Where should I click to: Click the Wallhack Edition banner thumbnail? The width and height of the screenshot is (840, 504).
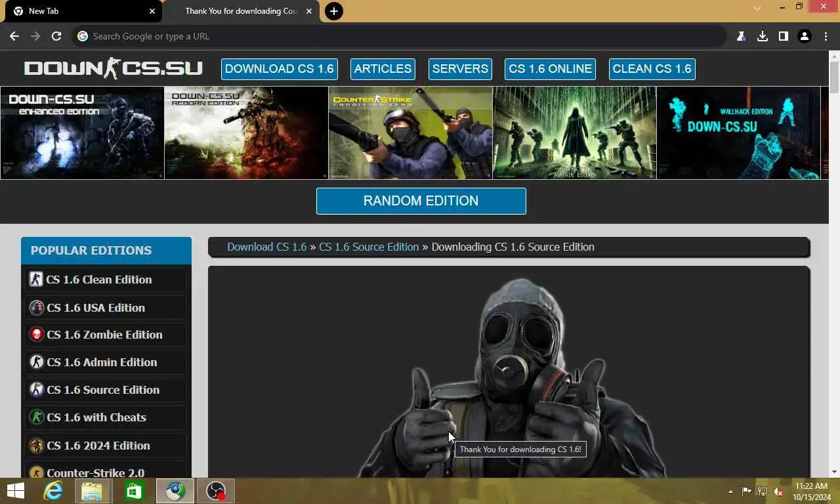[x=738, y=133]
